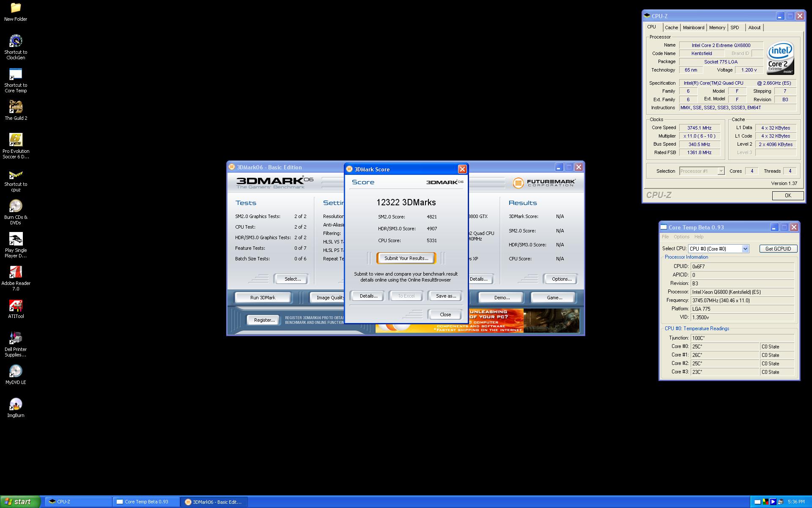Screen dimensions: 812x508
Task: Click Get GCPUID button in Core Temp
Action: (x=778, y=249)
